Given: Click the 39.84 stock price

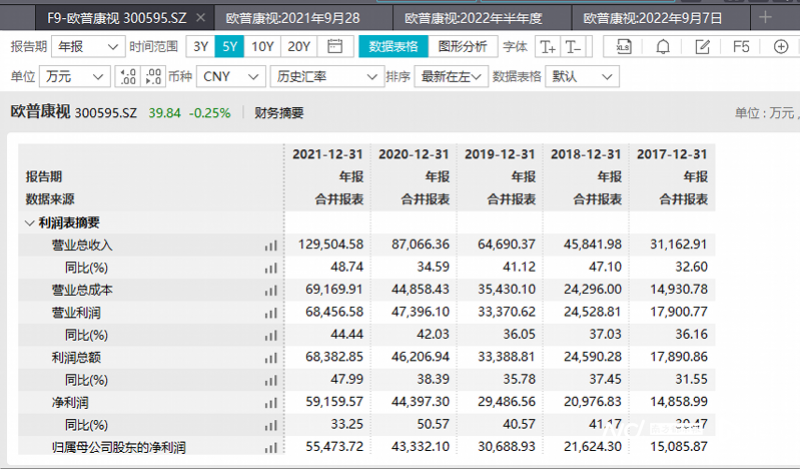Looking at the screenshot, I should (164, 113).
